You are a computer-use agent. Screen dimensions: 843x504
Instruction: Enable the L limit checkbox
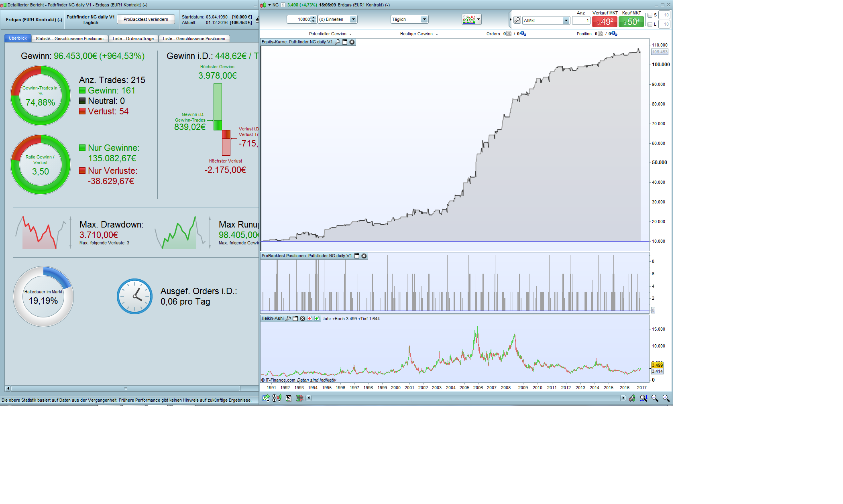point(650,24)
